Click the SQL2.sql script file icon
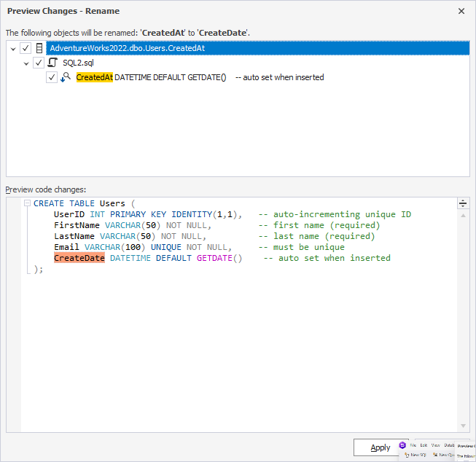 52,63
